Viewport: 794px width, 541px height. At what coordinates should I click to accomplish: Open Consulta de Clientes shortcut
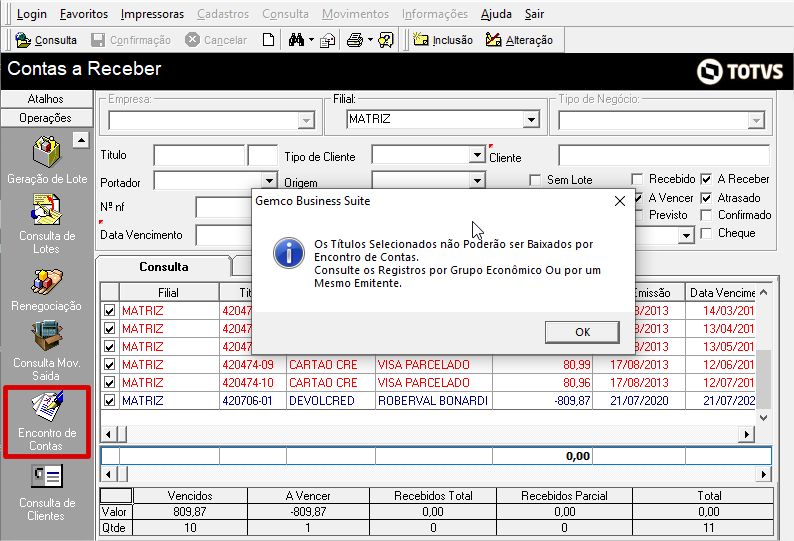[x=47, y=493]
